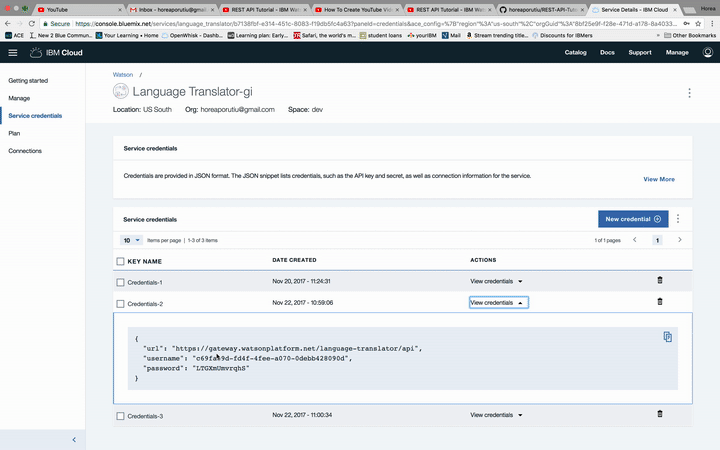Image resolution: width=720 pixels, height=450 pixels.
Task: Reload the page with the browser refresh icon
Action: [32, 23]
